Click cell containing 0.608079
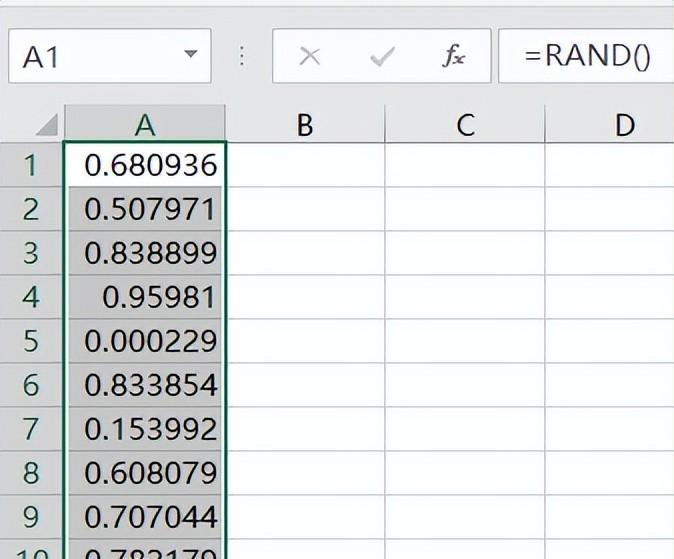Viewport: 674px width, 559px height. coord(145,473)
